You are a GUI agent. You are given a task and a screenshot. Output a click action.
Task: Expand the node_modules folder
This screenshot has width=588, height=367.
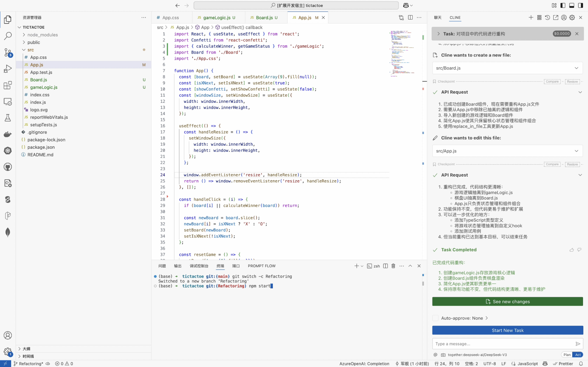click(x=42, y=35)
